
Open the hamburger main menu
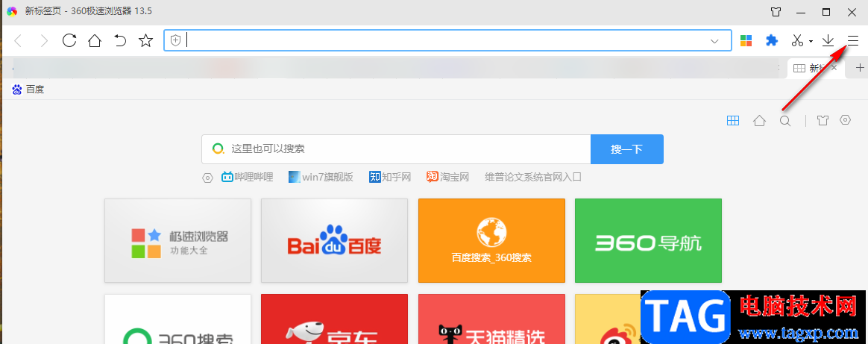pyautogui.click(x=852, y=40)
